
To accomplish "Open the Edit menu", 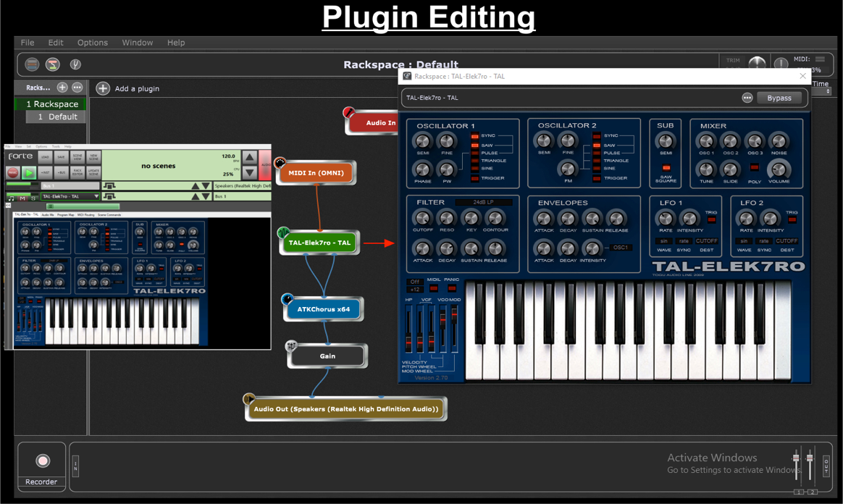I will [55, 43].
